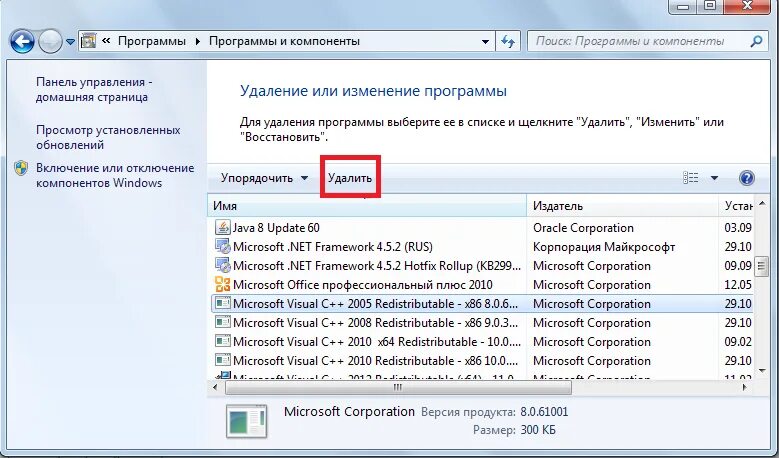Sort by the install date column header
Screen dimensions: 779x458
pos(736,206)
